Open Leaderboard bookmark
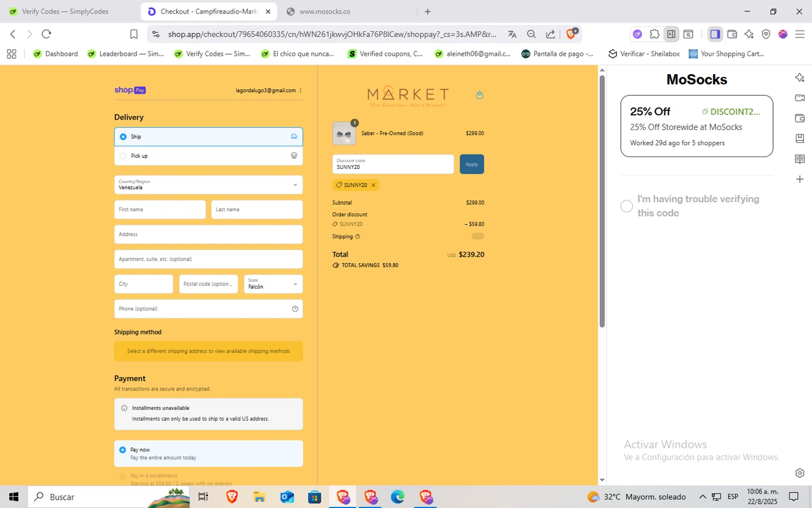 pos(126,54)
